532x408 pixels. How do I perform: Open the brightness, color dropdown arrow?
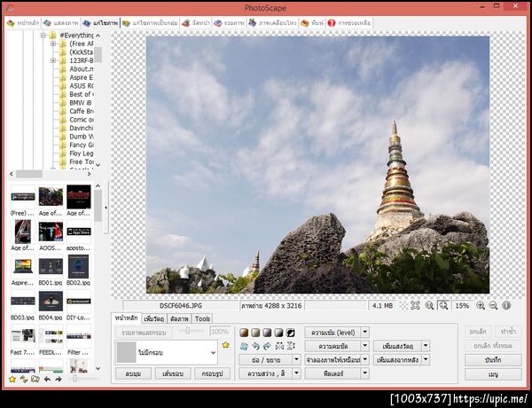pos(296,373)
